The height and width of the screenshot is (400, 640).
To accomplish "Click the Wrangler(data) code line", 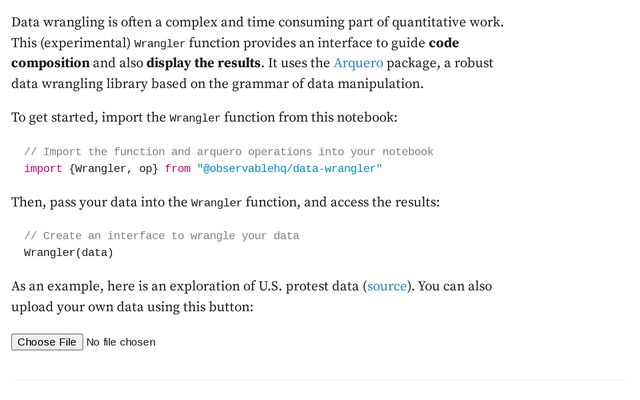I will 68,252.
